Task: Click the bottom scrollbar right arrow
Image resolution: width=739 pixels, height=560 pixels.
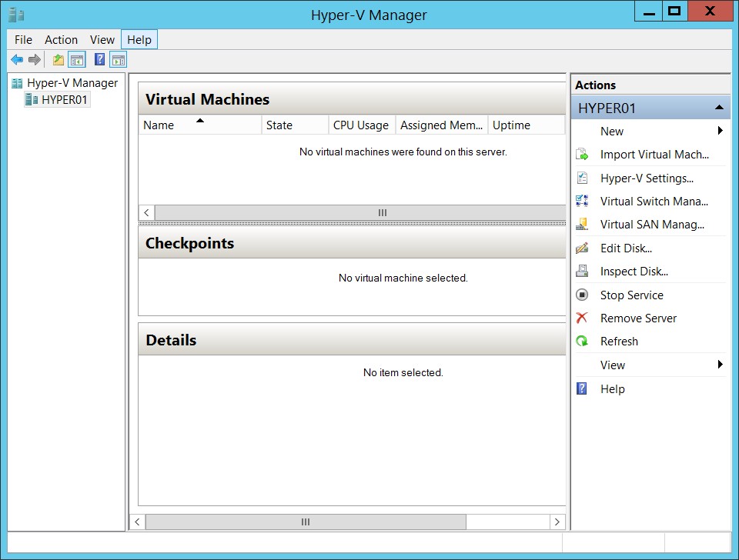Action: pos(557,522)
